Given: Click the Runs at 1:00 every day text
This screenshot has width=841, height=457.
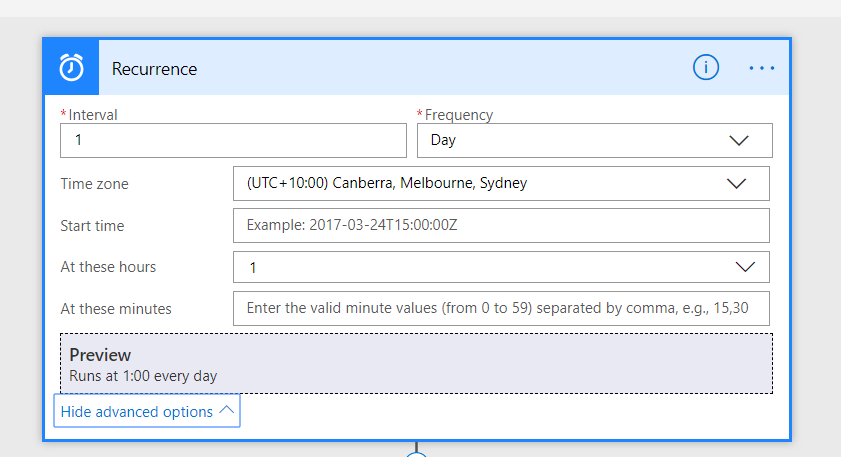Looking at the screenshot, I should point(143,376).
